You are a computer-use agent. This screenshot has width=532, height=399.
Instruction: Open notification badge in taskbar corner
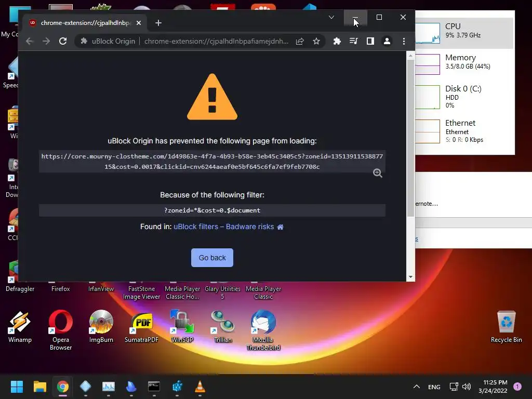coord(517,387)
